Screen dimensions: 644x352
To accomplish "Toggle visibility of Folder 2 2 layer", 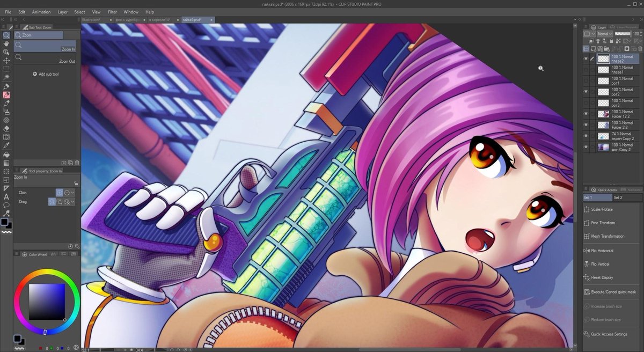I will coord(586,125).
